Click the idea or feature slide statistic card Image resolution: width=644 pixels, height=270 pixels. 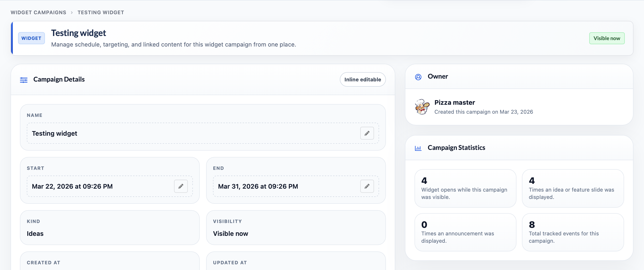pyautogui.click(x=573, y=188)
